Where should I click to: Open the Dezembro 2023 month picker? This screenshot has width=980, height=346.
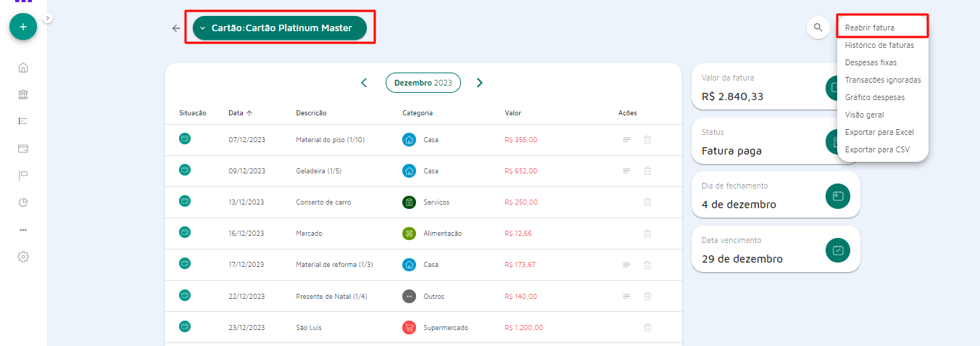423,83
